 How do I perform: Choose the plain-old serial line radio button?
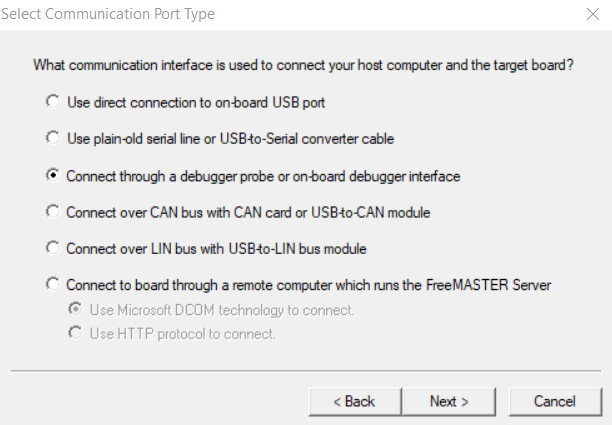tap(52, 138)
